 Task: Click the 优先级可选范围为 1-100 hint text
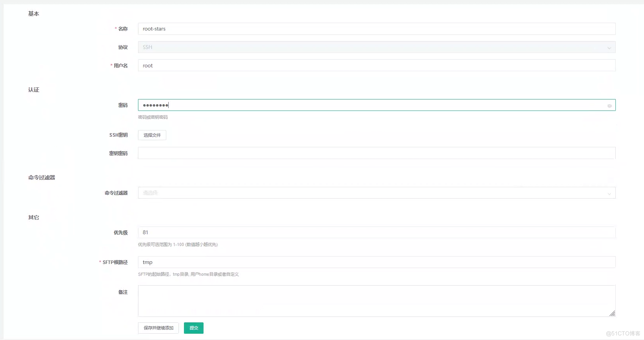pyautogui.click(x=178, y=244)
